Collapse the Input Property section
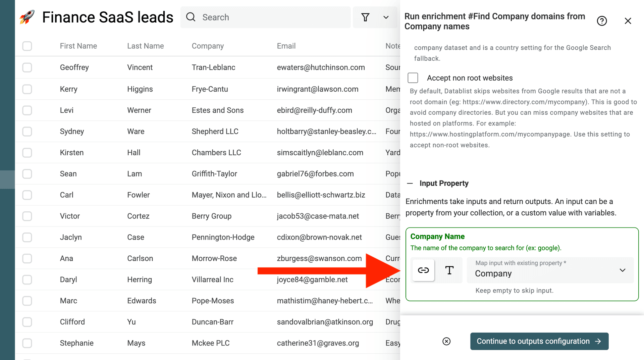This screenshot has width=644, height=360. [410, 183]
